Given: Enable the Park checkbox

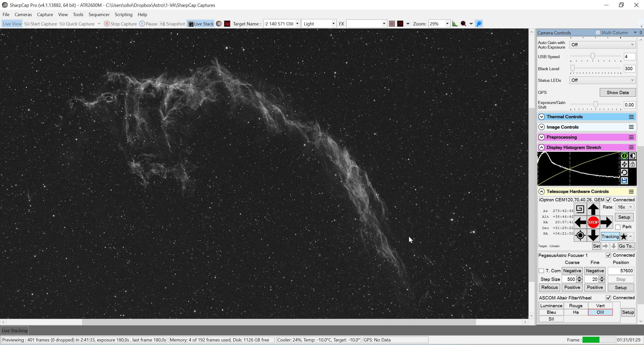Looking at the screenshot, I should 618,227.
